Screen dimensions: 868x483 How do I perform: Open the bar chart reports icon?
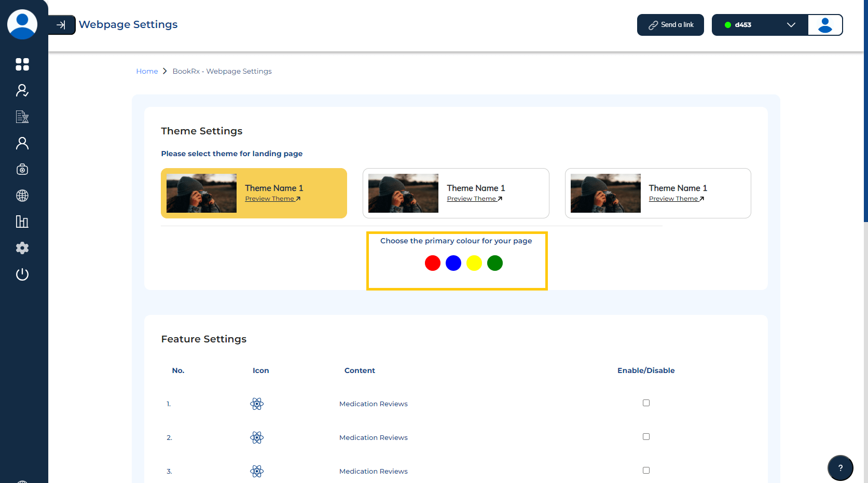(x=22, y=222)
